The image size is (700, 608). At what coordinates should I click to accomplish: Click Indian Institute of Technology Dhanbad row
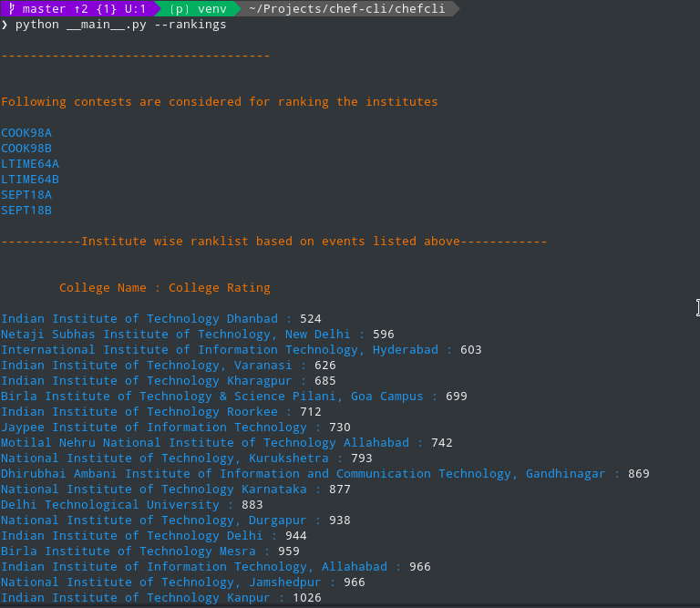(x=161, y=319)
